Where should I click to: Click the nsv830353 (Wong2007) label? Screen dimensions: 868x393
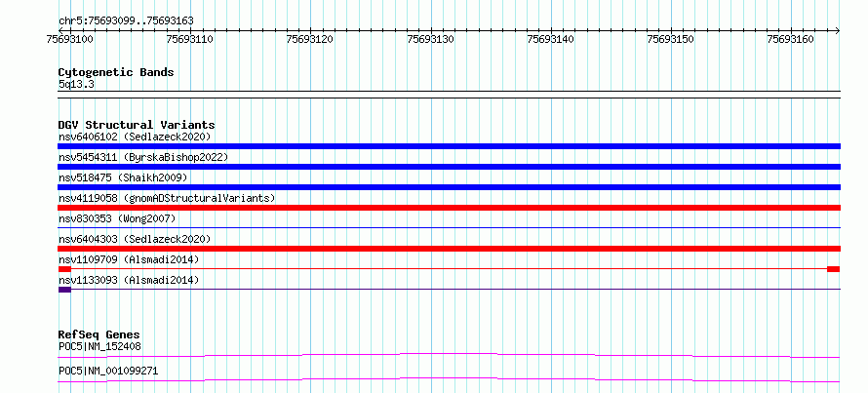(117, 218)
